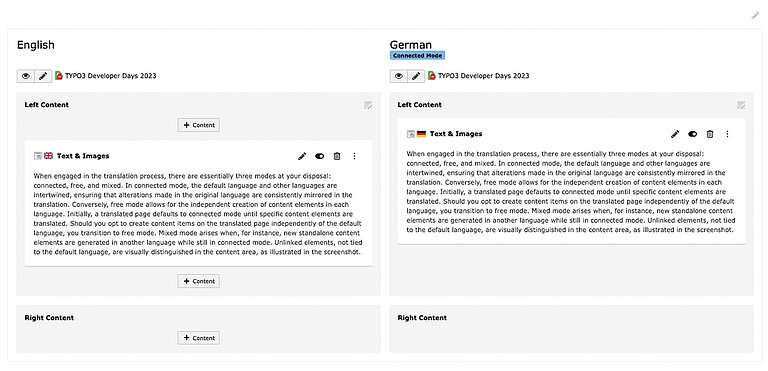Click the Connected Mode badge

417,56
